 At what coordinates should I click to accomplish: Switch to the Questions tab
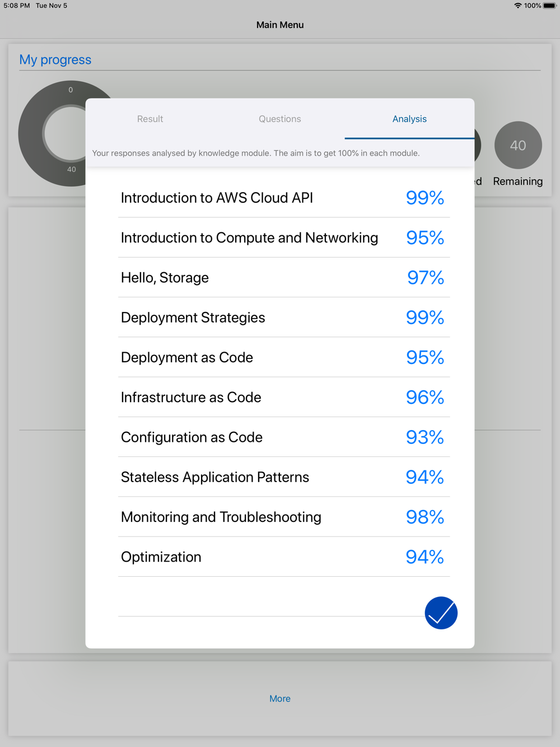click(280, 119)
